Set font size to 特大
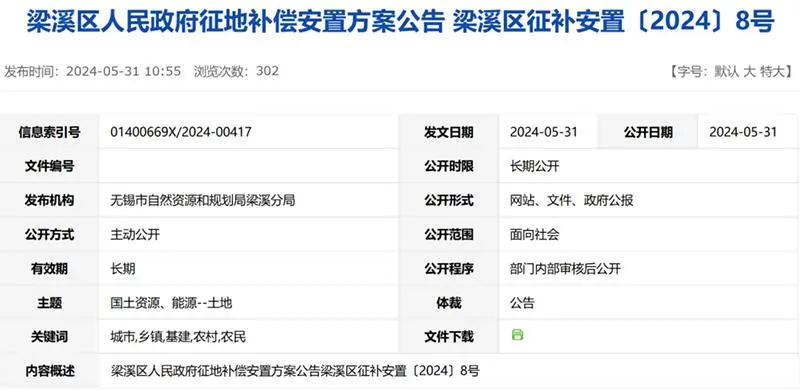The image size is (800, 390). point(771,72)
